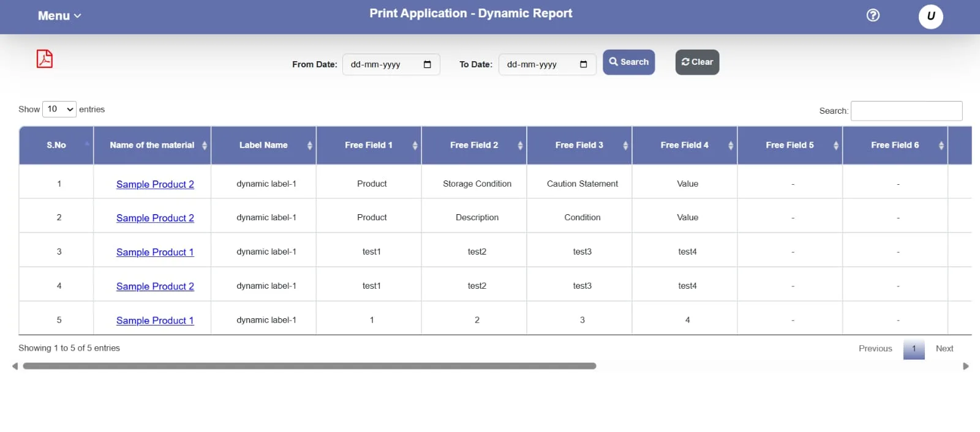The width and height of the screenshot is (980, 432).
Task: Focus the From Date input field
Action: [x=391, y=64]
